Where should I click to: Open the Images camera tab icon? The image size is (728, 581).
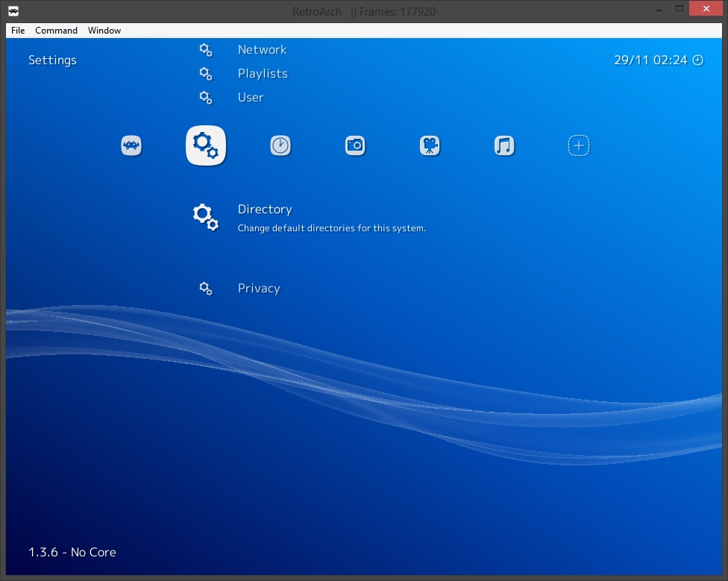355,145
